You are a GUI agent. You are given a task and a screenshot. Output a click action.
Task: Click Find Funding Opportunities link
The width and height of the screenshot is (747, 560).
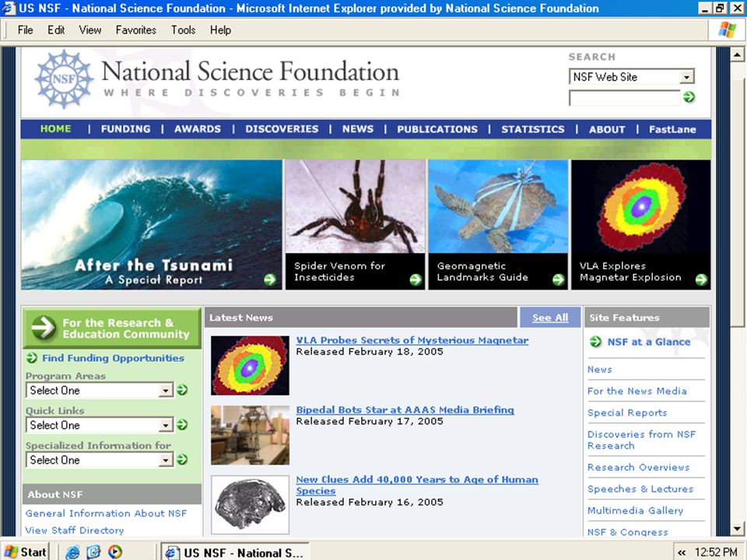point(113,358)
